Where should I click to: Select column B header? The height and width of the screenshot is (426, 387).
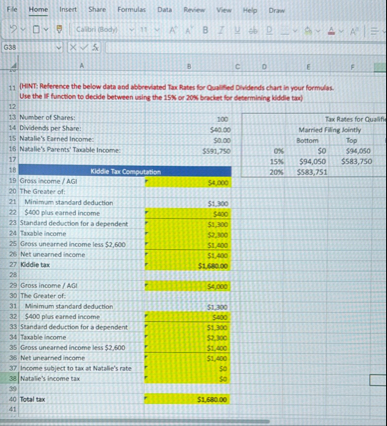coord(189,66)
